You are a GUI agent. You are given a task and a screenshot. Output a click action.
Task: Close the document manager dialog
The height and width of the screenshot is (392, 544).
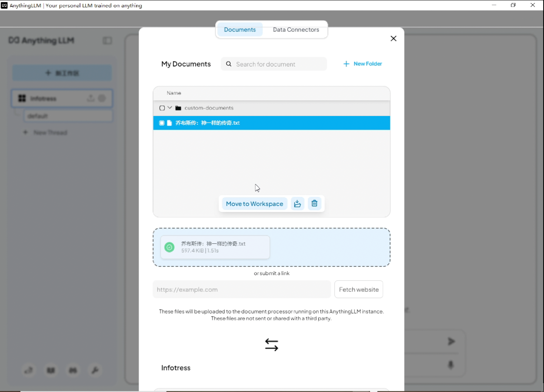click(x=394, y=39)
